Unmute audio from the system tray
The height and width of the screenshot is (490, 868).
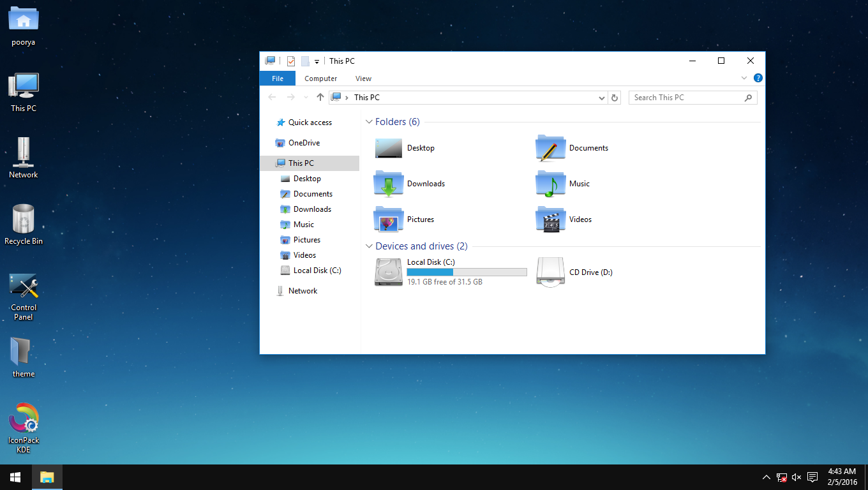coord(797,477)
